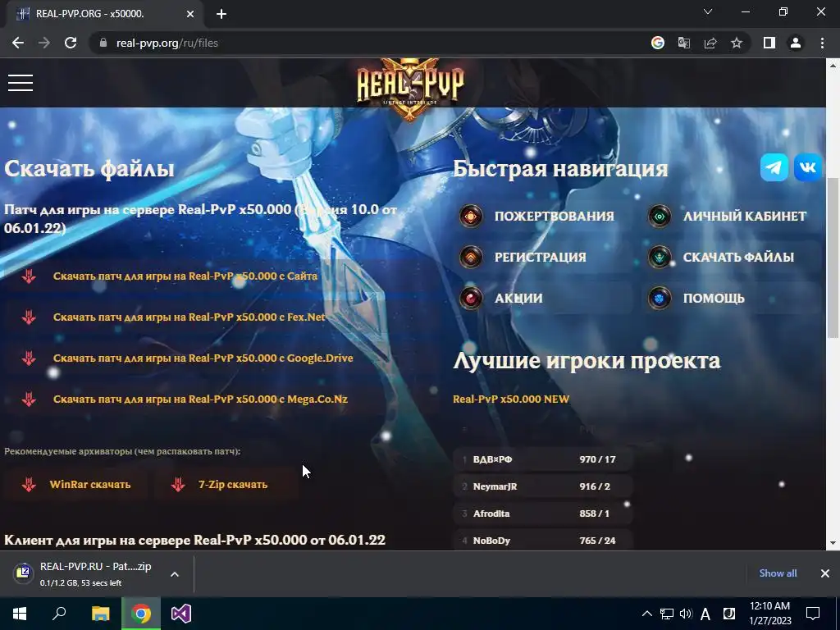The height and width of the screenshot is (630, 840).
Task: Click the Акции round icon
Action: coord(471,298)
